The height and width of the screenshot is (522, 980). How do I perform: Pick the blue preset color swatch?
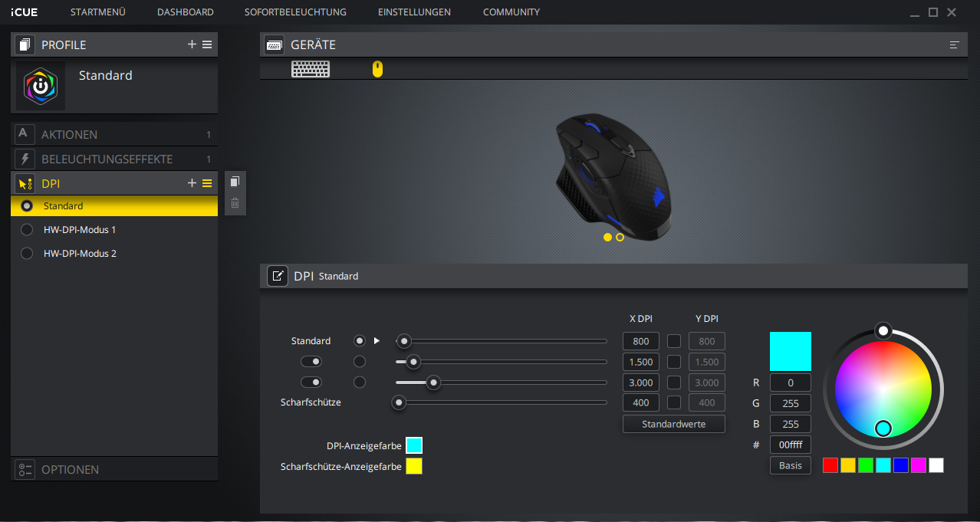901,465
